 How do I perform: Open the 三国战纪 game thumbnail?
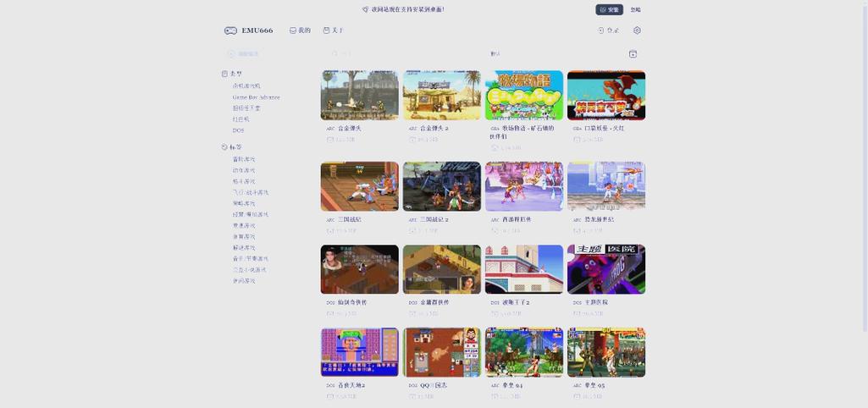point(359,186)
